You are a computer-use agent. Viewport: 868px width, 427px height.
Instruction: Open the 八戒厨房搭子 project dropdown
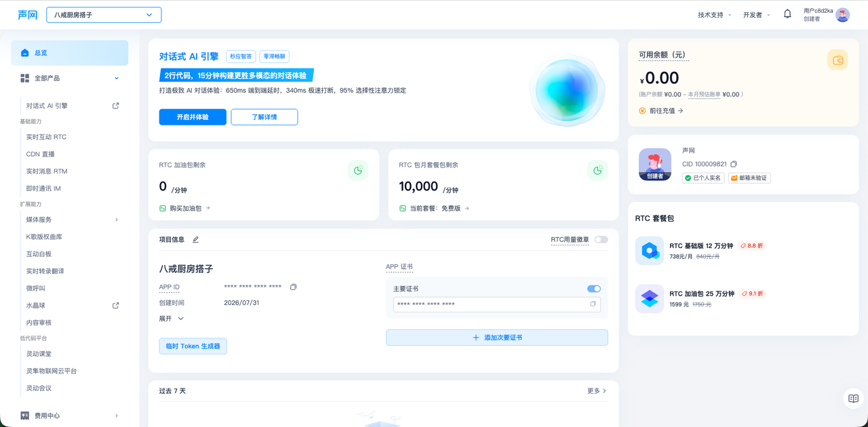[104, 15]
